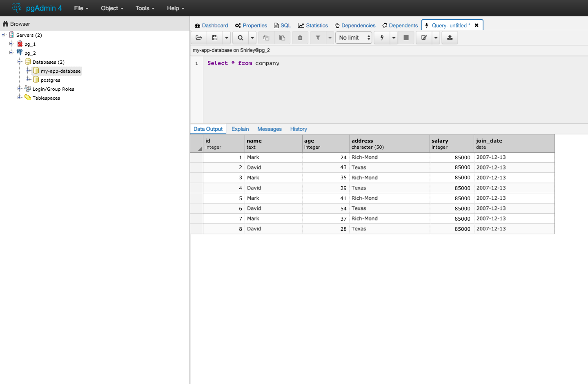The image size is (588, 384).
Task: Click the Download as CSV icon
Action: tap(450, 38)
